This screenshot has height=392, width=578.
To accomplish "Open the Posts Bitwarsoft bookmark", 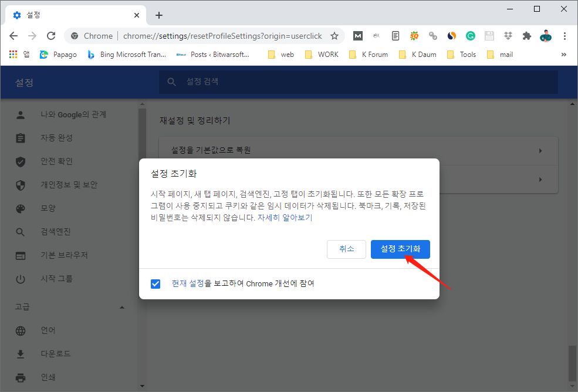I will point(213,55).
